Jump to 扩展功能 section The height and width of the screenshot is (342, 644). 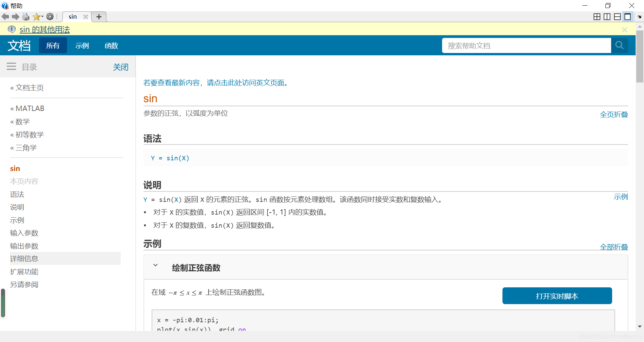[x=24, y=272]
